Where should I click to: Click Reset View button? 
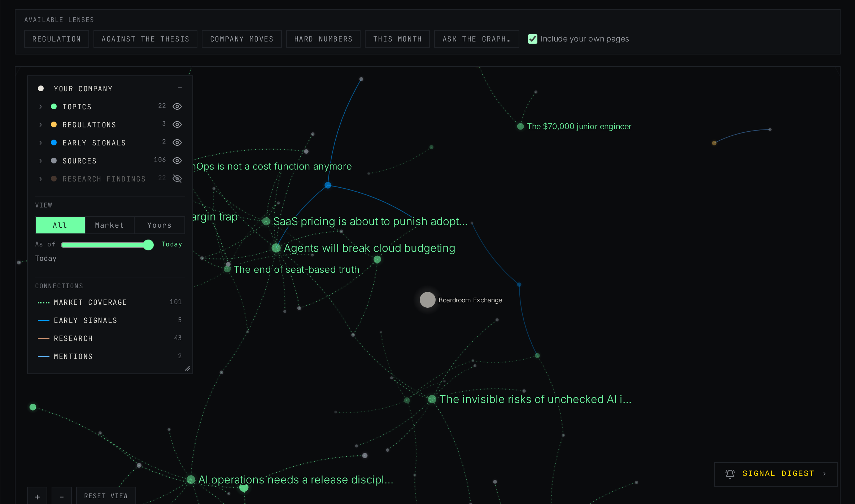pos(106,496)
